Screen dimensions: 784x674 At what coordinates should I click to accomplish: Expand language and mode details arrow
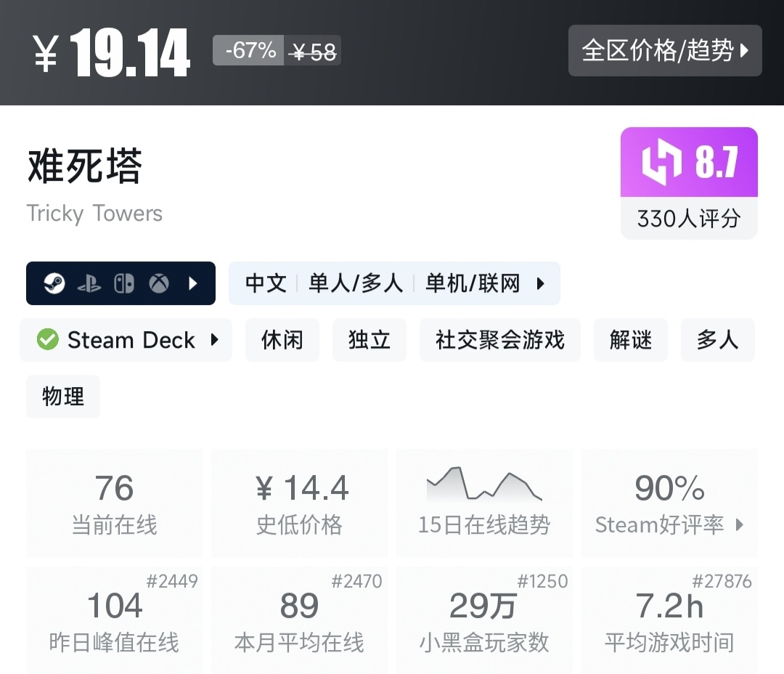540,283
